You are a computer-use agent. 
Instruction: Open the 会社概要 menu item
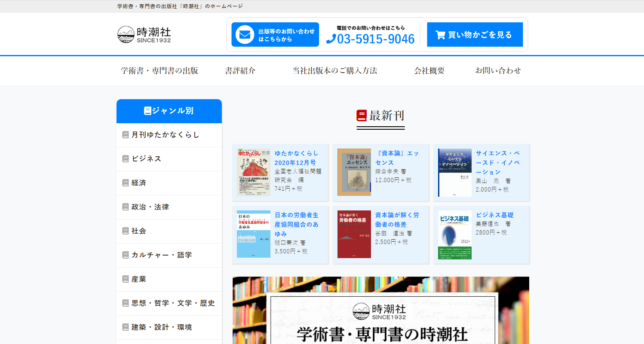tap(429, 71)
